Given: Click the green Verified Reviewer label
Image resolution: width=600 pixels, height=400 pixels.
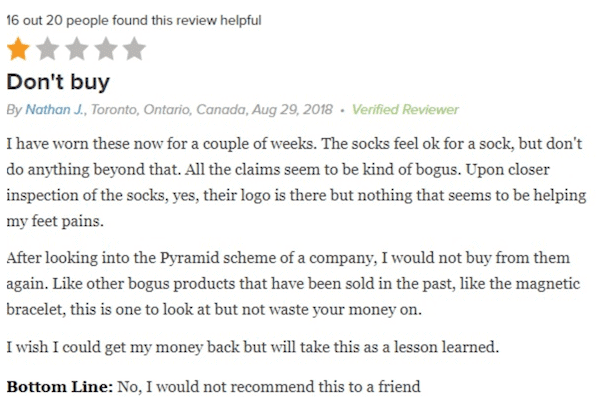Looking at the screenshot, I should (405, 110).
